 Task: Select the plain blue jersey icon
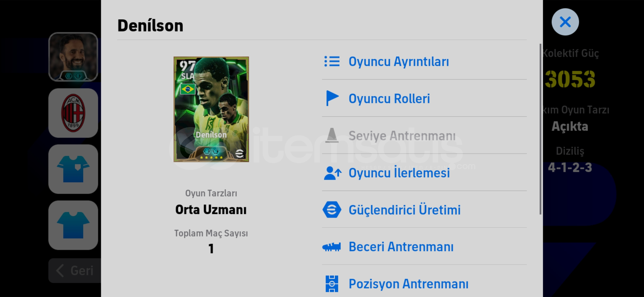point(73,225)
